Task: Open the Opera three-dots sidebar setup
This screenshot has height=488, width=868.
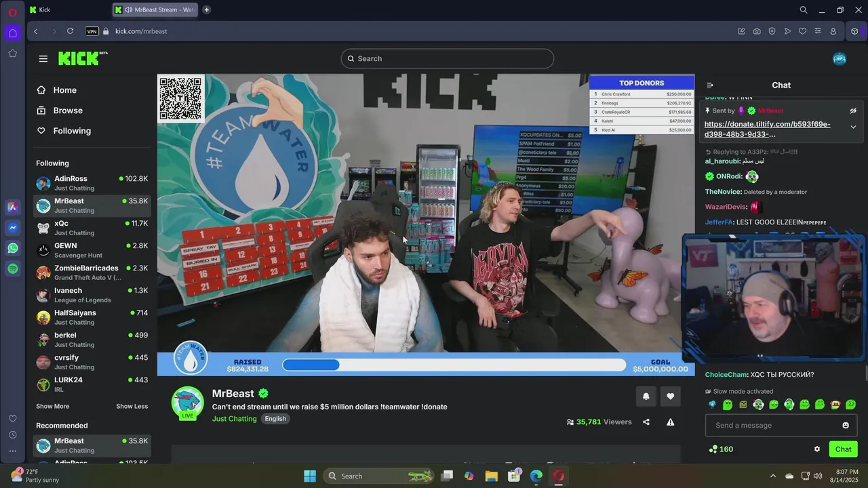Action: point(12,451)
